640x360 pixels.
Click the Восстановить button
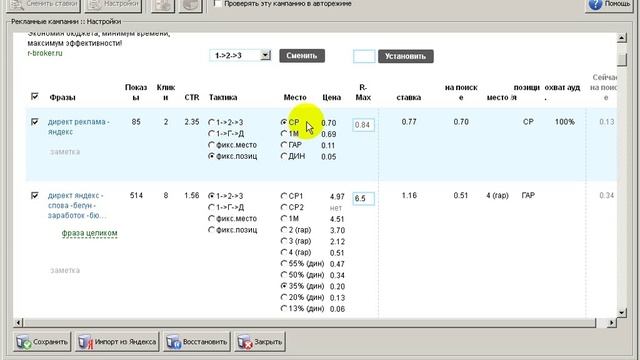pyautogui.click(x=197, y=342)
